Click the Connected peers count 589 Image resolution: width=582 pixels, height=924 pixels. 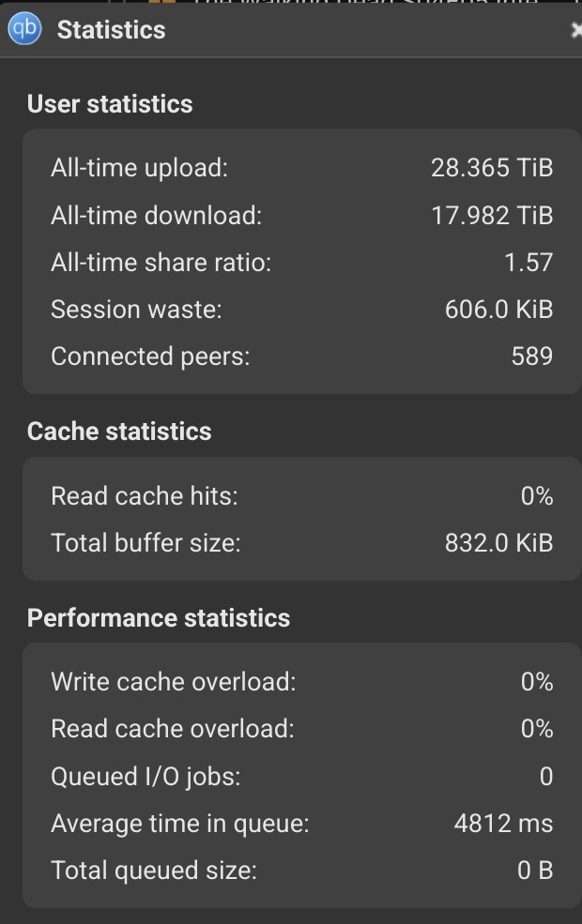532,356
